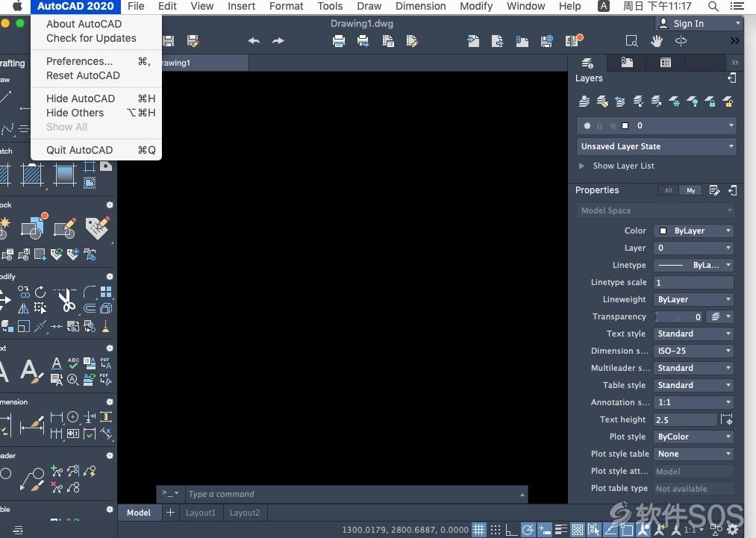Toggle Lineweight display in status bar
Image resolution: width=756 pixels, height=538 pixels.
560,530
